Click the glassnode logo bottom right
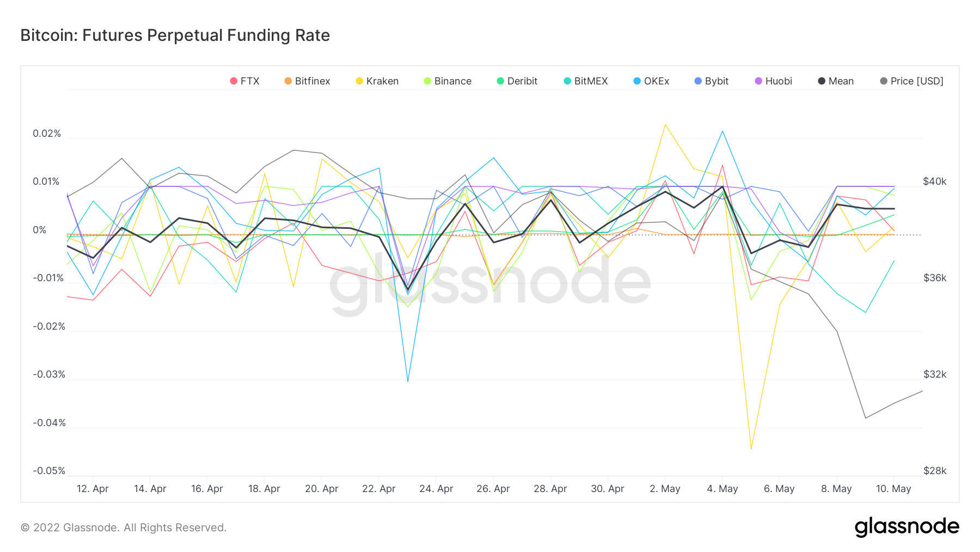This screenshot has height=552, width=980. 906,527
